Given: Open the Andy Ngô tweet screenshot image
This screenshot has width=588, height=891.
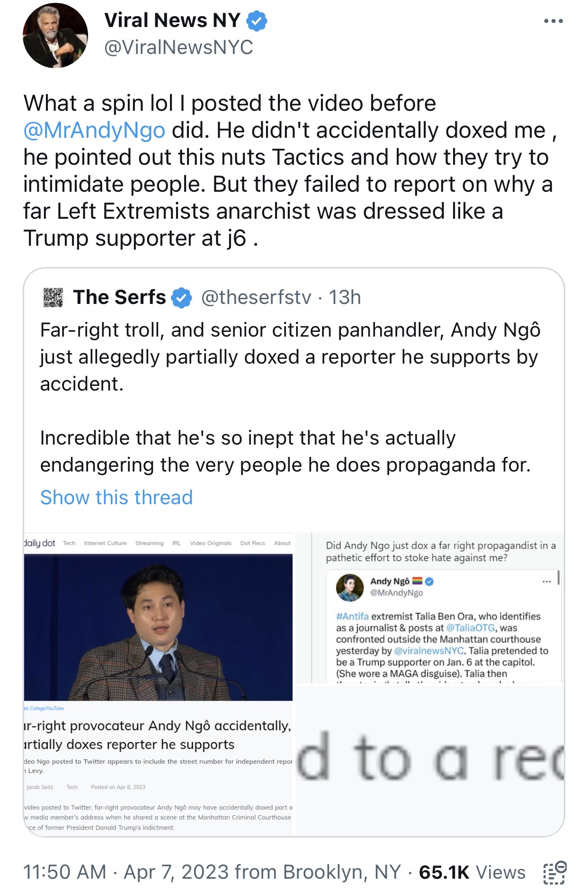Looking at the screenshot, I should tap(429, 607).
